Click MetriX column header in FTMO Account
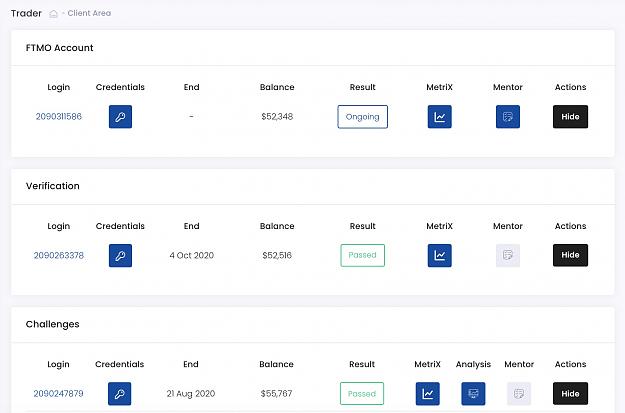 tap(440, 87)
